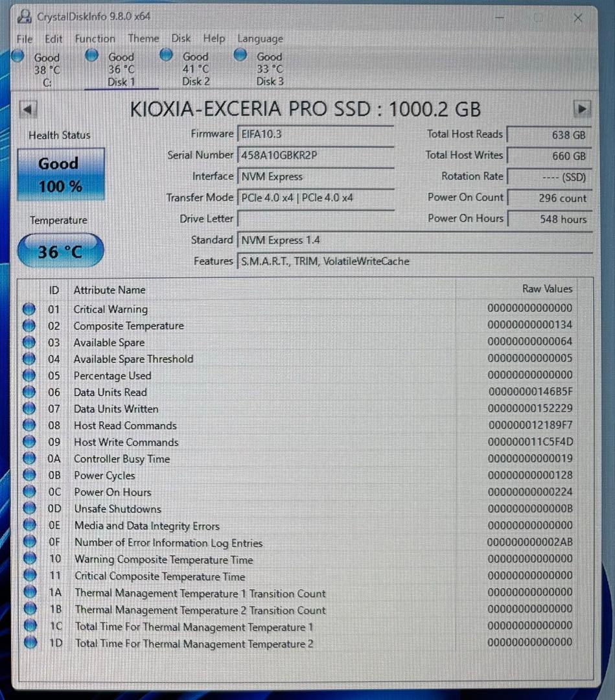Click the Interface field NVM Express
The height and width of the screenshot is (700, 615).
pos(316,176)
